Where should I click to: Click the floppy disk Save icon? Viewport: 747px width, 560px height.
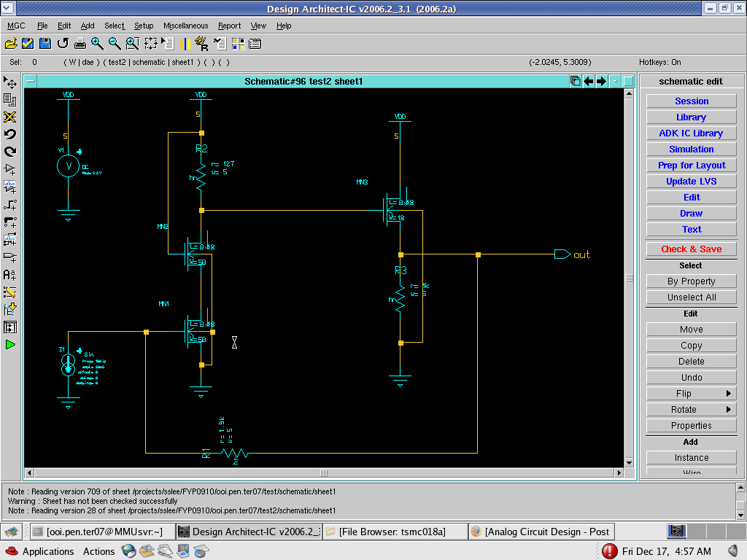(45, 44)
